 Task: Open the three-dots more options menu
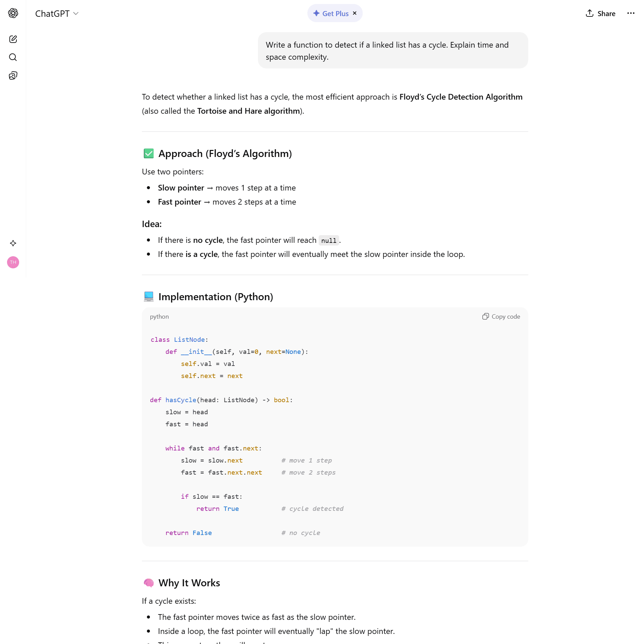[x=631, y=13]
